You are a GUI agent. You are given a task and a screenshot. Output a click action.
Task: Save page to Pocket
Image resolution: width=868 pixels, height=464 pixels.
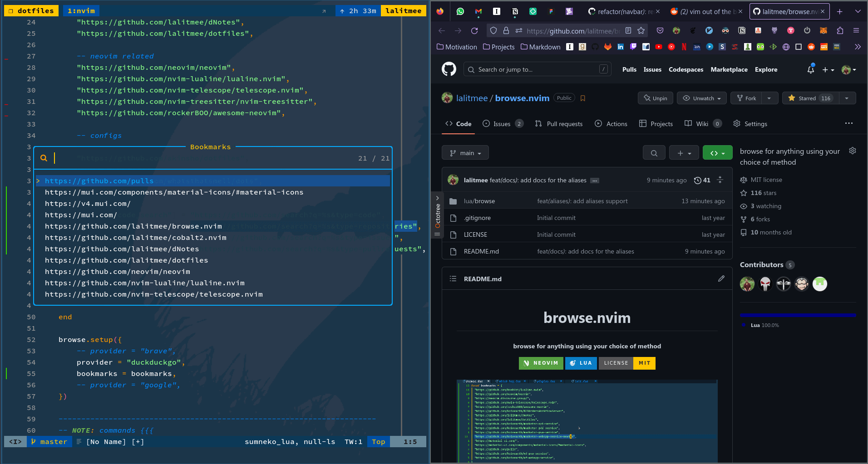point(660,30)
